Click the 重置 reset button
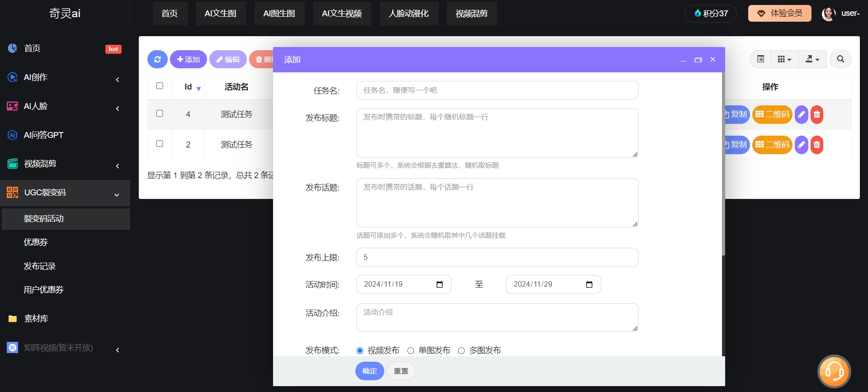 401,371
